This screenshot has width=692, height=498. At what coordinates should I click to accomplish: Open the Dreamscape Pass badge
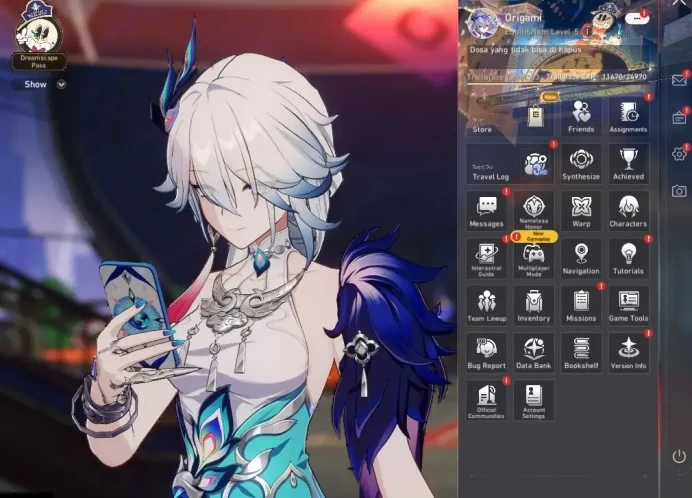[x=39, y=36]
